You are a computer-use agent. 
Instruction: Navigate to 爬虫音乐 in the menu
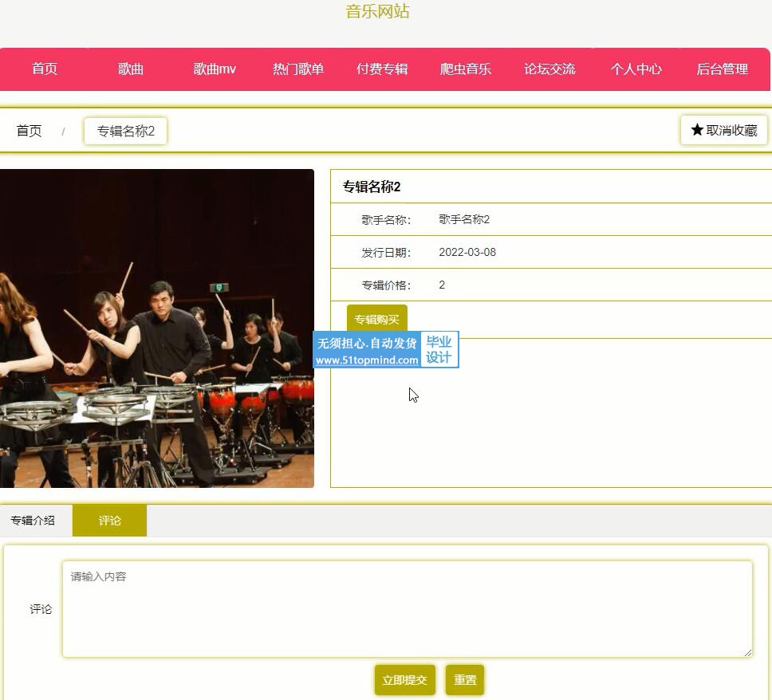pyautogui.click(x=466, y=69)
